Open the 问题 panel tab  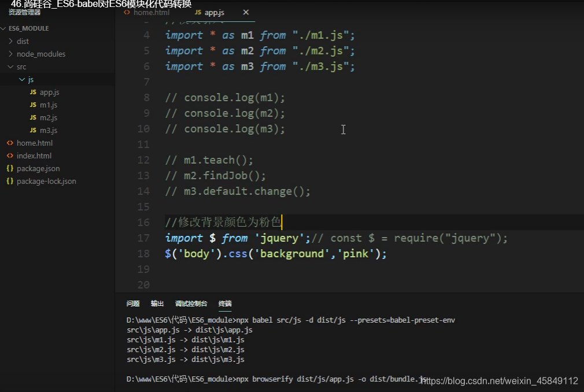coord(133,304)
